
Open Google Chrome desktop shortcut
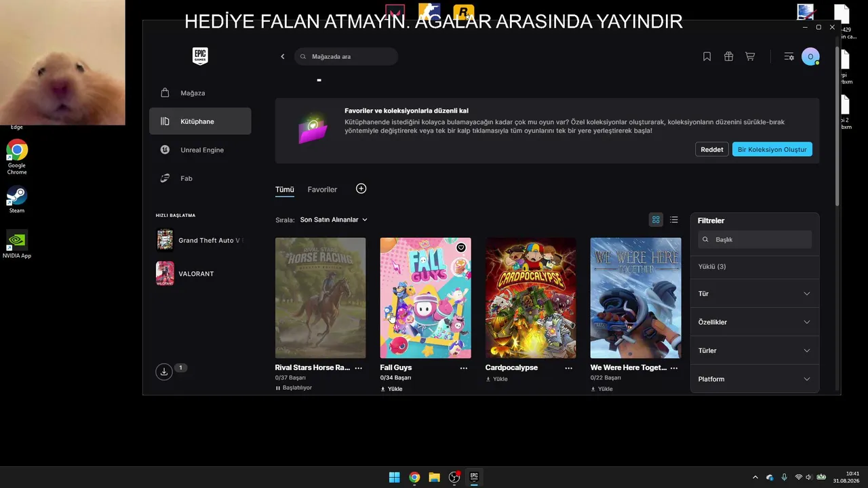coord(17,158)
